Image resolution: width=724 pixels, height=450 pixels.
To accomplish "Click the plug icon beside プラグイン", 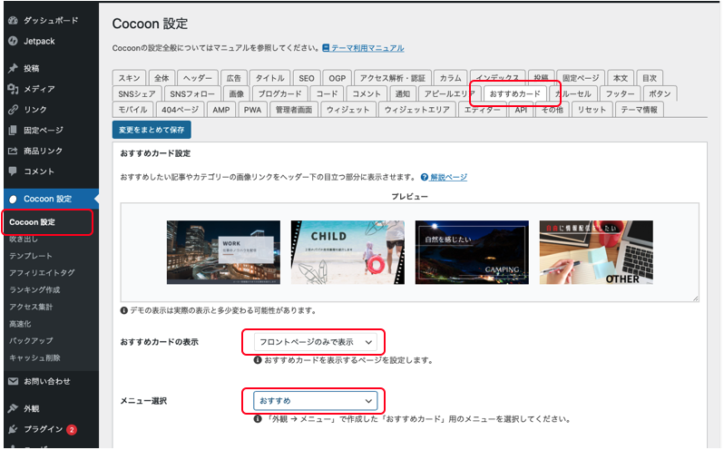I will 13,429.
